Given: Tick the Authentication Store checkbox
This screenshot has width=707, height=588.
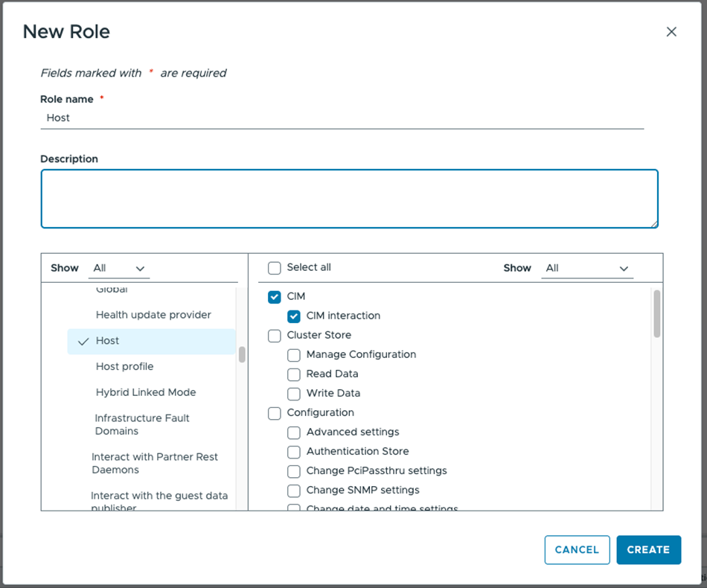Looking at the screenshot, I should point(293,453).
